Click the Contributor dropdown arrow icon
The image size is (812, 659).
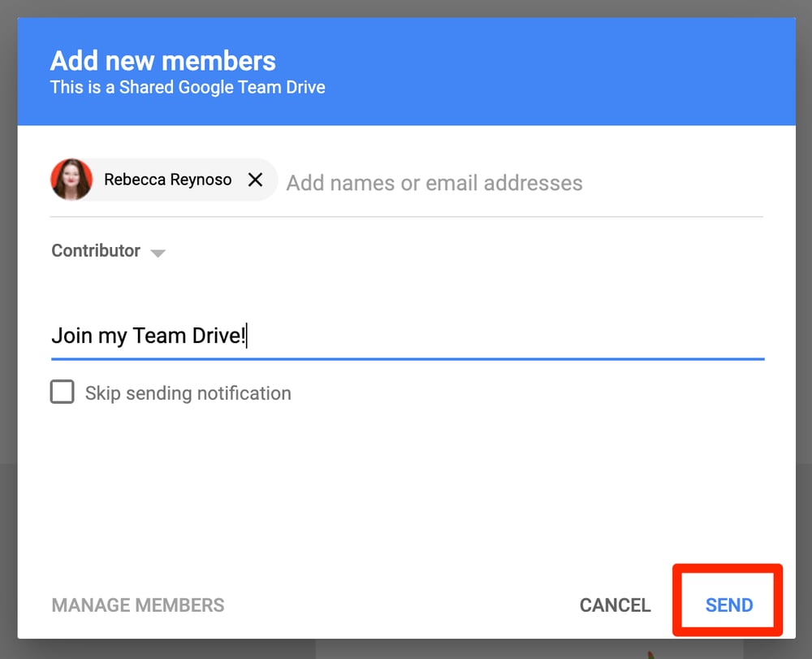coord(158,253)
